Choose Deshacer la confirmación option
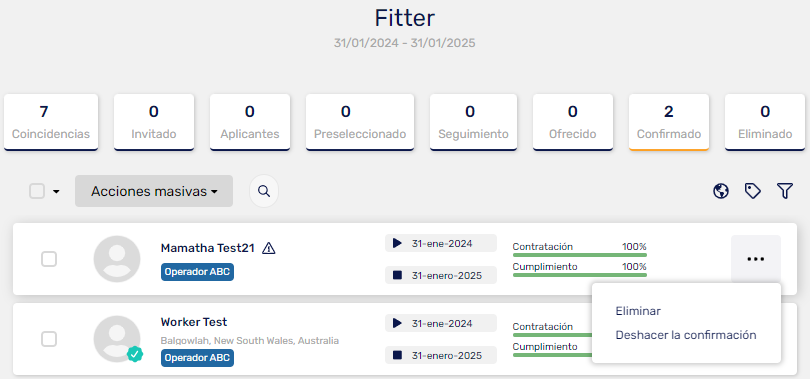 (686, 335)
